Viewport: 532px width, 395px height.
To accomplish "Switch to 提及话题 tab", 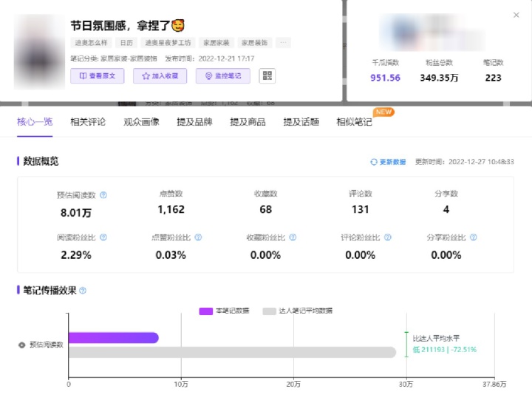I will pyautogui.click(x=301, y=121).
